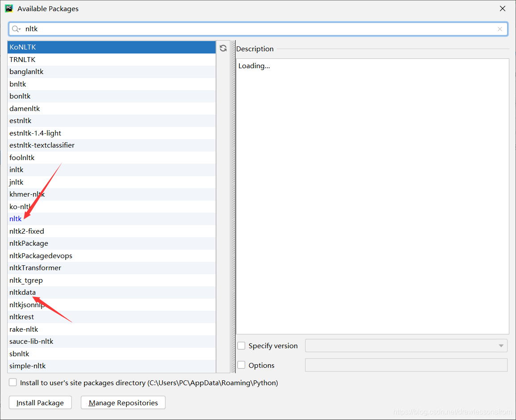Select the blue nltk package
This screenshot has width=516, height=420.
coord(112,219)
